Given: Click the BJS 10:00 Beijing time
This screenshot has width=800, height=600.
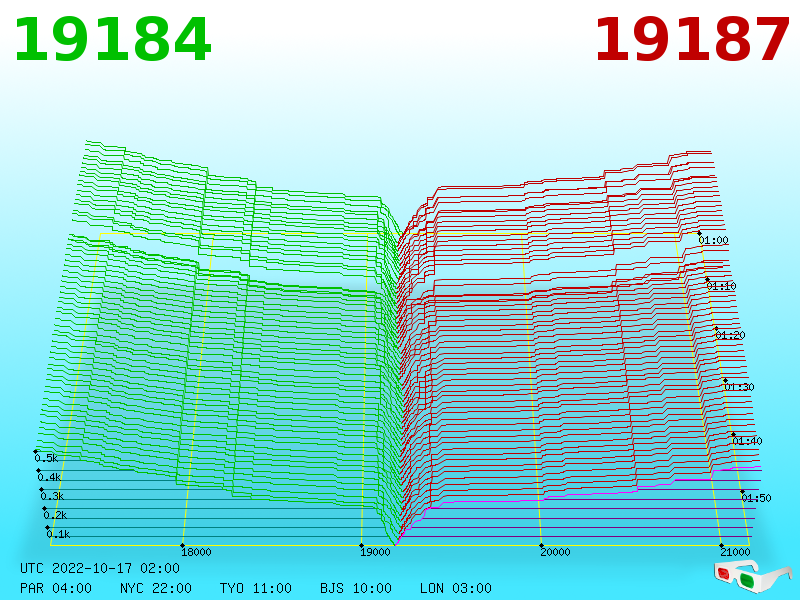Looking at the screenshot, I should coord(356,588).
